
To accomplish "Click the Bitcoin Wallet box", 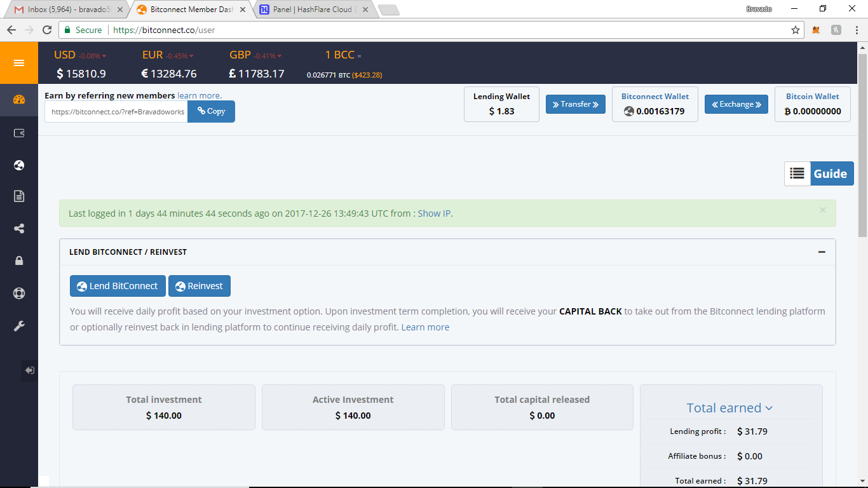I will coord(813,104).
